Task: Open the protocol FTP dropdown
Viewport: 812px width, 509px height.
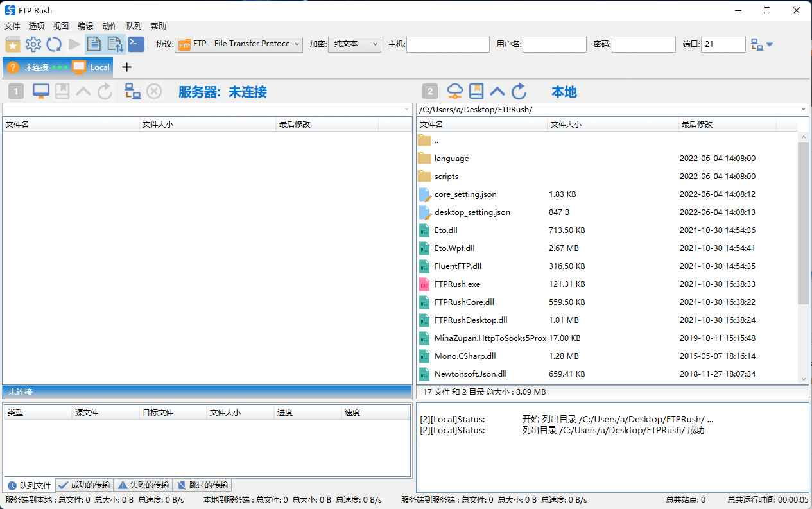Action: tap(239, 44)
